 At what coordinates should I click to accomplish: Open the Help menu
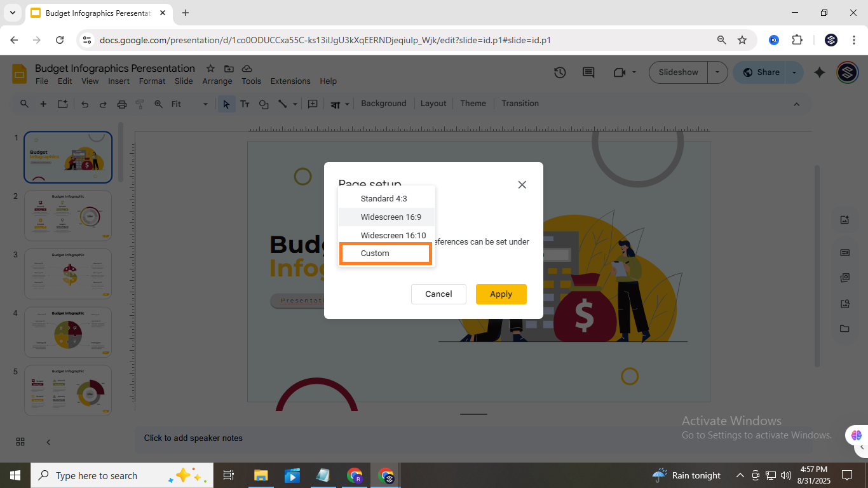328,81
